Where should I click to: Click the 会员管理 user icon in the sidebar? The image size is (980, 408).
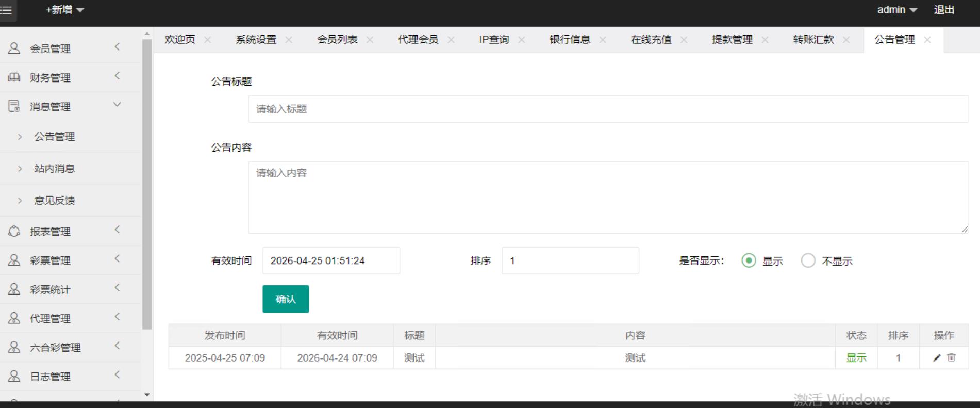(14, 48)
